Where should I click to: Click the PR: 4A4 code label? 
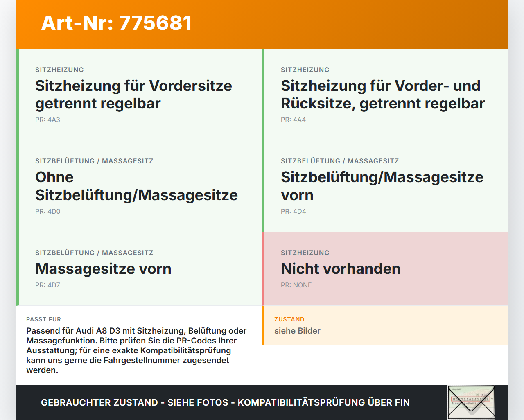pos(293,120)
